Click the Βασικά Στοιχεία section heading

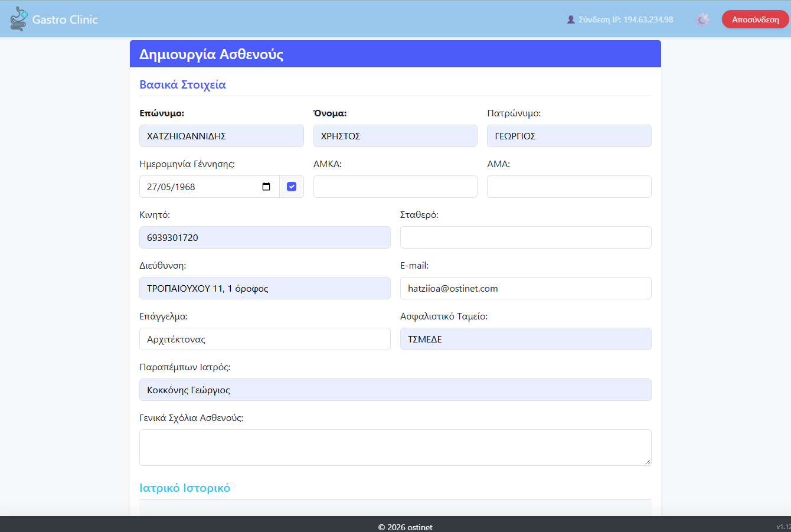click(182, 84)
